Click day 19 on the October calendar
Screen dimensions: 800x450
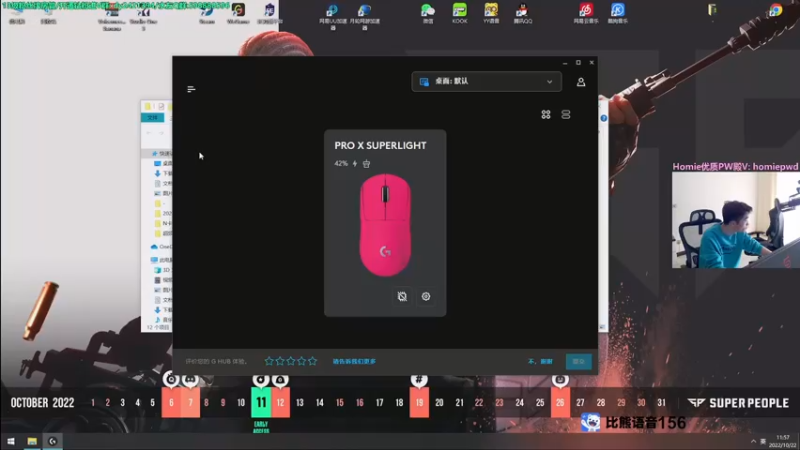click(x=419, y=403)
